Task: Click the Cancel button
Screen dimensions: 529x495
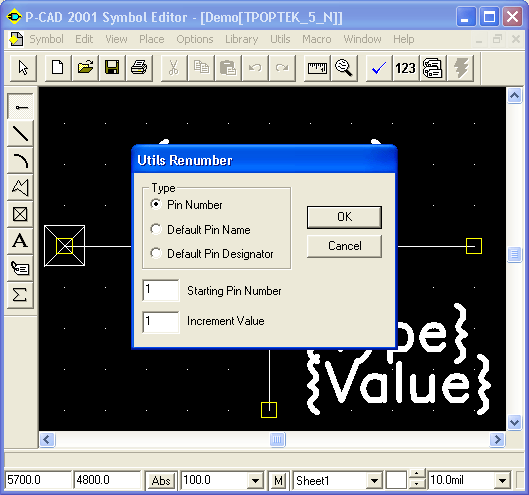Action: (344, 246)
